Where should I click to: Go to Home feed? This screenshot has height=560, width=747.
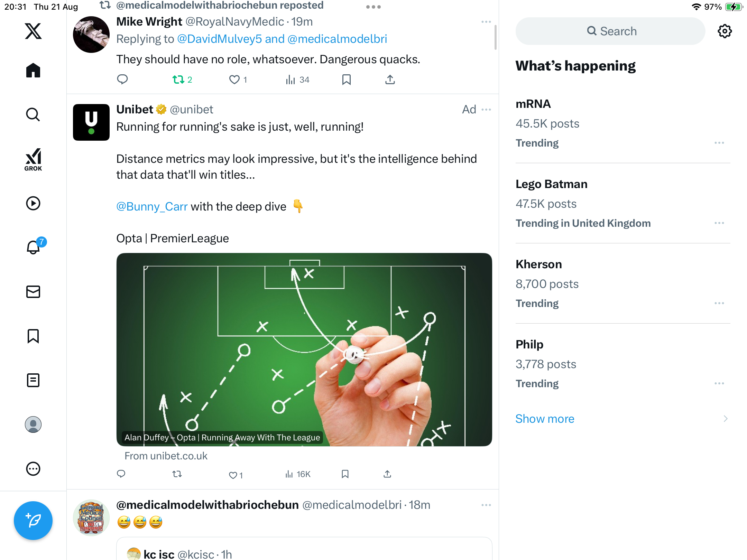(x=33, y=71)
